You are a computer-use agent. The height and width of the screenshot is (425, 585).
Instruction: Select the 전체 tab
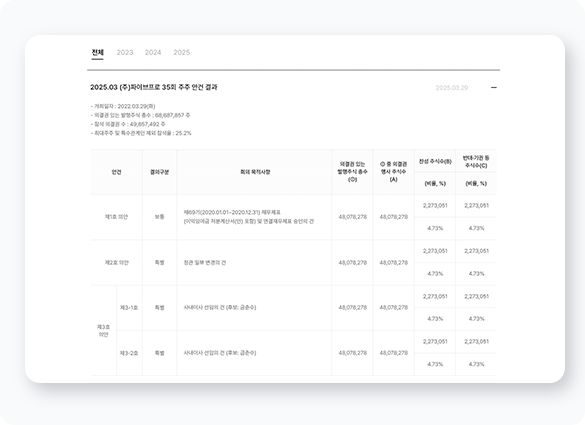(x=97, y=53)
